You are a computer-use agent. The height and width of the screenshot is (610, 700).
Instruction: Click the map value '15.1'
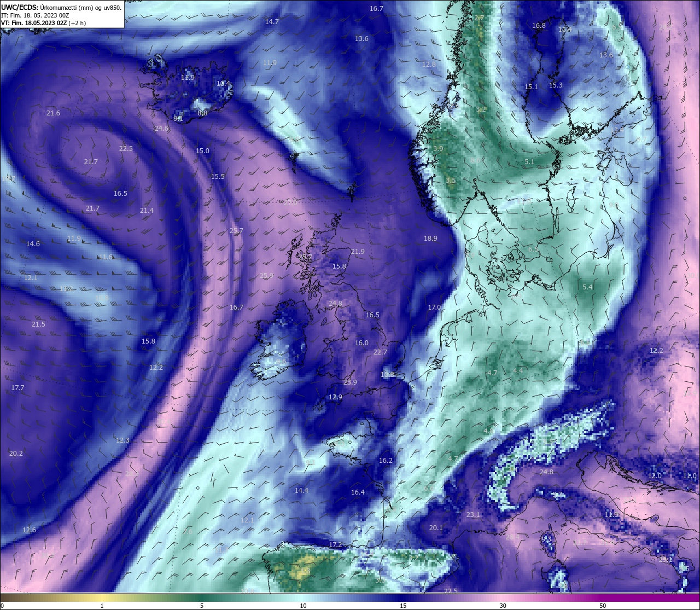pyautogui.click(x=531, y=87)
